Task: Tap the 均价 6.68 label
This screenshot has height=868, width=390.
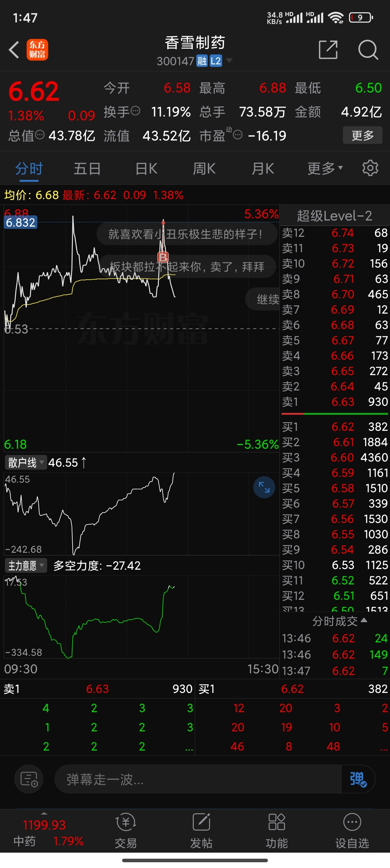Action: pyautogui.click(x=31, y=195)
